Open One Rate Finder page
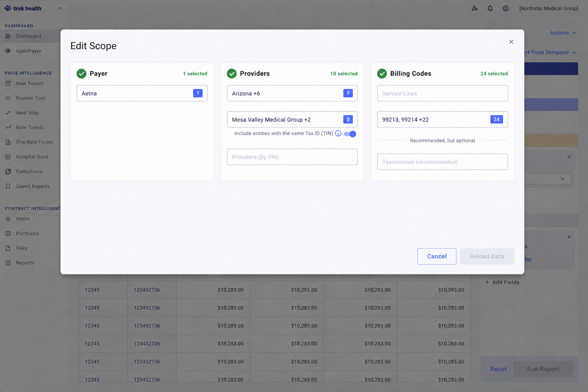This screenshot has height=392, width=588. pos(35,142)
